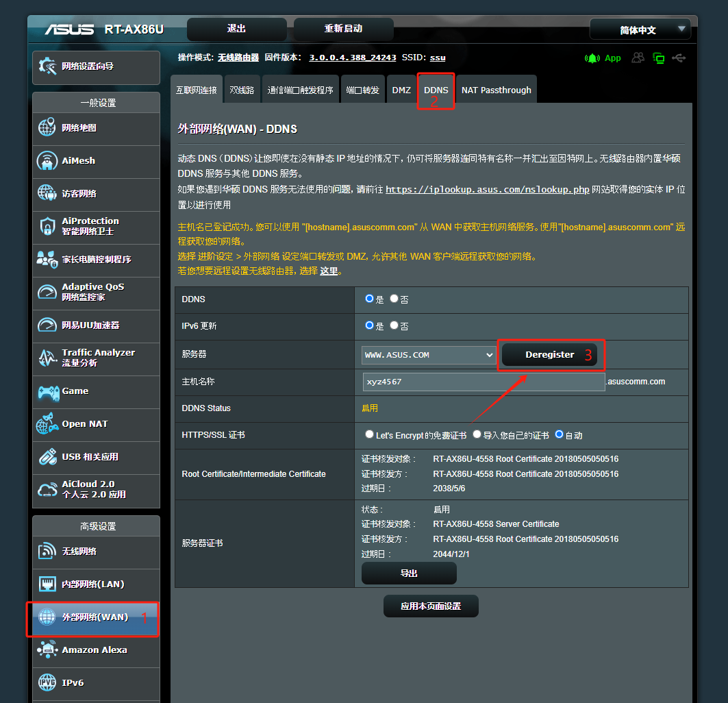Switch to the DMZ tab
This screenshot has width=728, height=703.
click(401, 90)
